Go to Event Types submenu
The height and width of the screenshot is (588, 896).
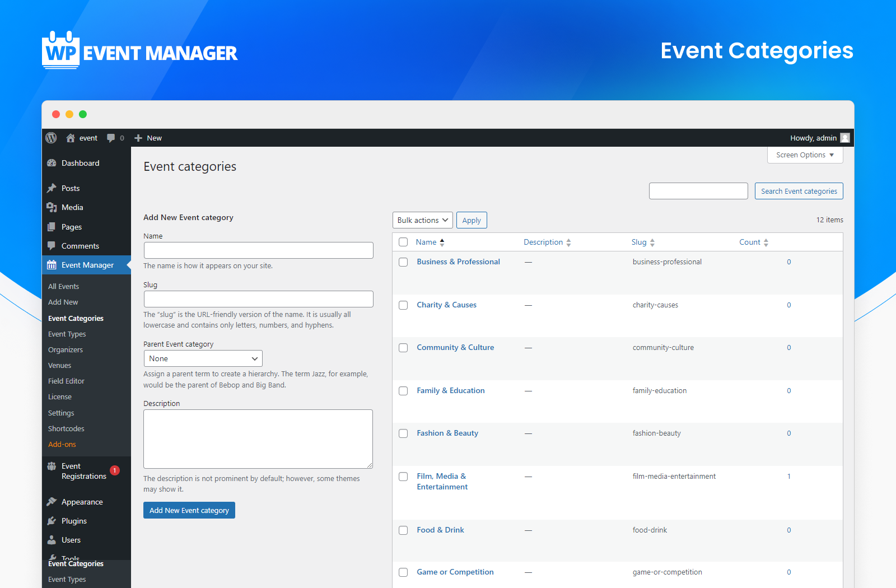[x=67, y=334]
